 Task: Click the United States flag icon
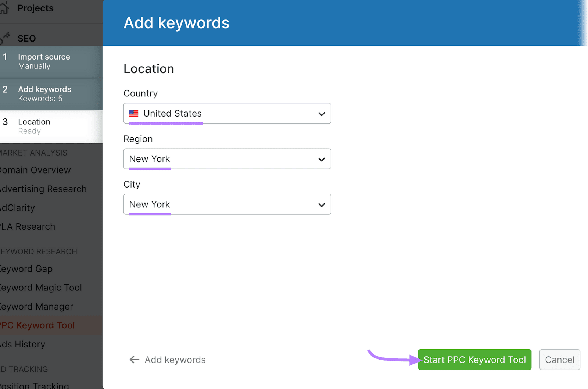point(134,113)
